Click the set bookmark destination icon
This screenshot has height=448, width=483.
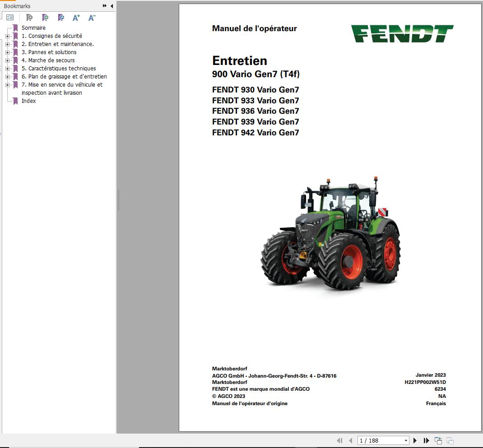click(61, 18)
